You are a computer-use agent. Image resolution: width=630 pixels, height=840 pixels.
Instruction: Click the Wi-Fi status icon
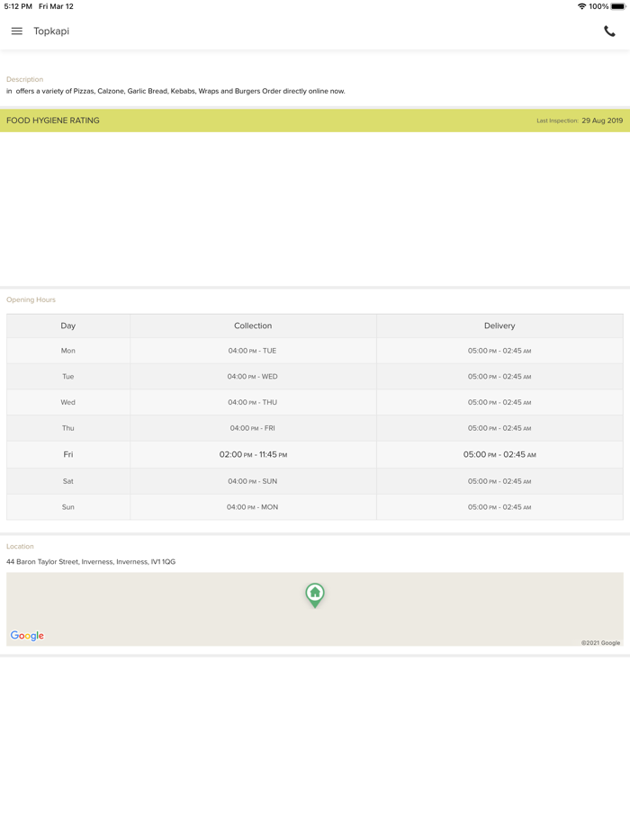click(581, 6)
